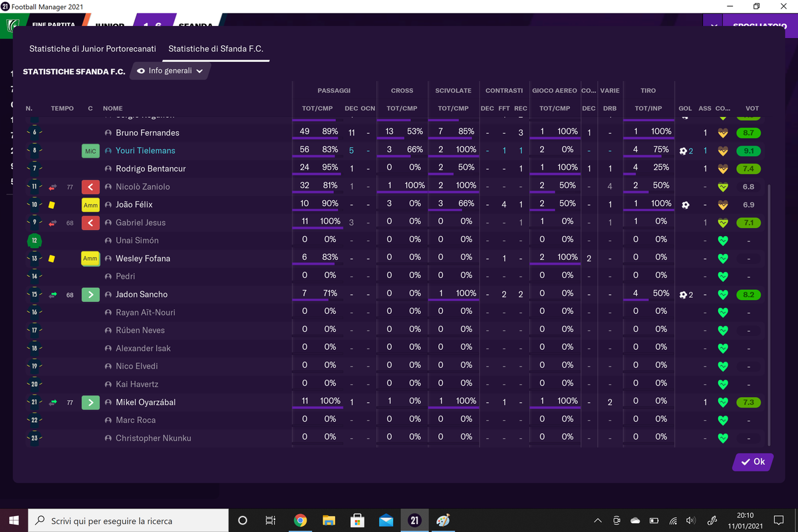This screenshot has height=532, width=798.
Task: Sort by the ASS column header
Action: (705, 108)
